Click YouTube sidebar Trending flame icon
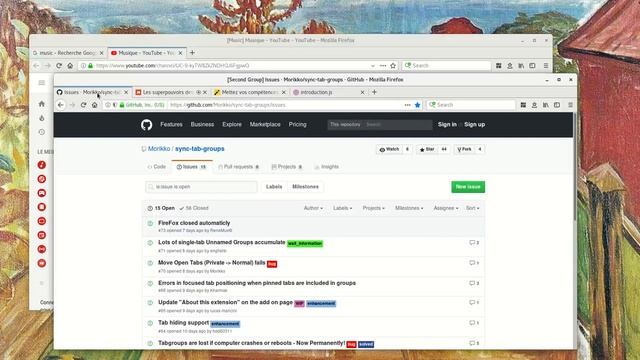The height and width of the screenshot is (360, 640). pos(42,118)
